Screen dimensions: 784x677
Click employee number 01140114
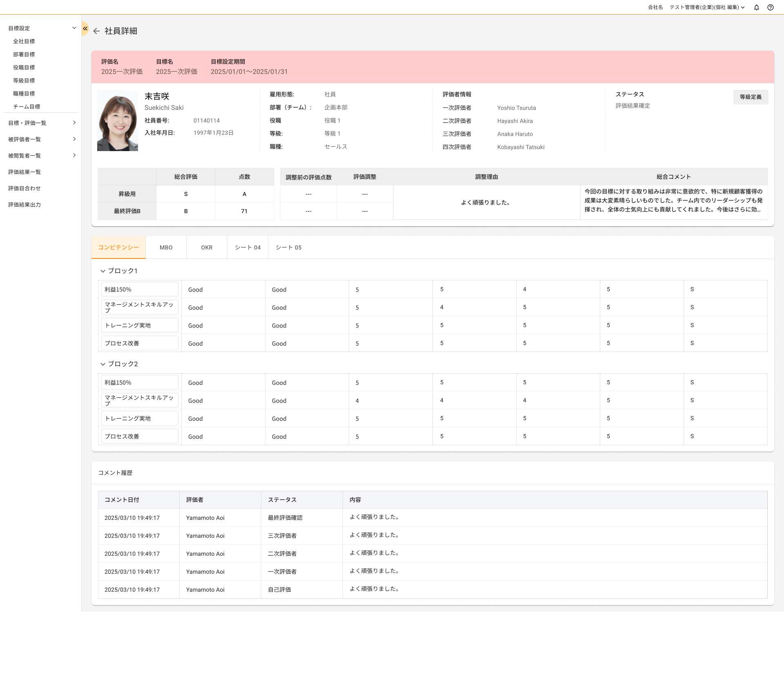(207, 120)
